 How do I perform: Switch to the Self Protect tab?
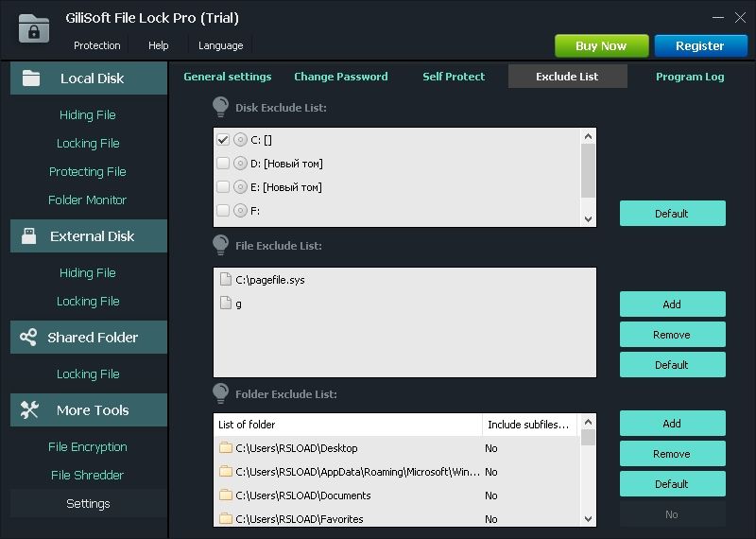(x=454, y=77)
